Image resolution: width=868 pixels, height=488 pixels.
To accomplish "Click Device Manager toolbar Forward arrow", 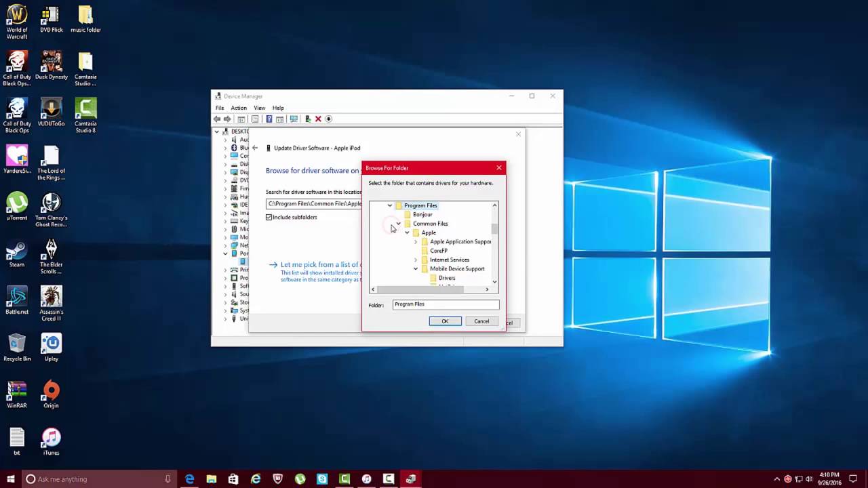I will pyautogui.click(x=227, y=119).
